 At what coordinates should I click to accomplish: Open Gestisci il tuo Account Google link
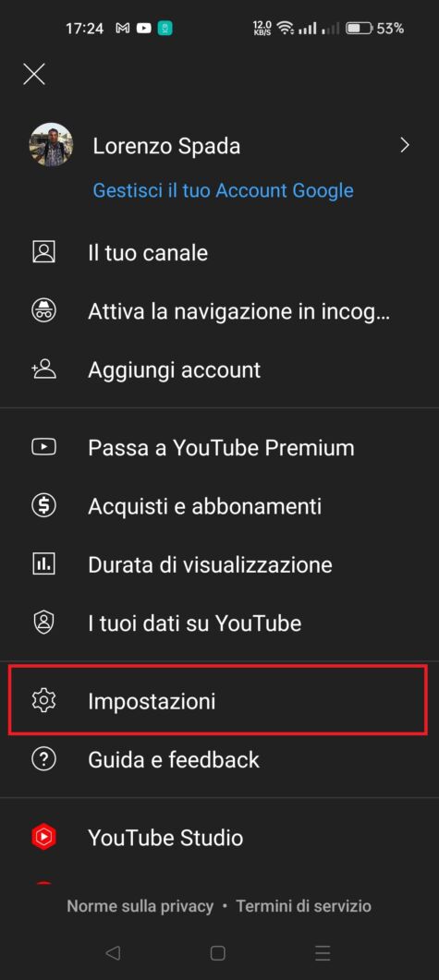[x=224, y=190]
